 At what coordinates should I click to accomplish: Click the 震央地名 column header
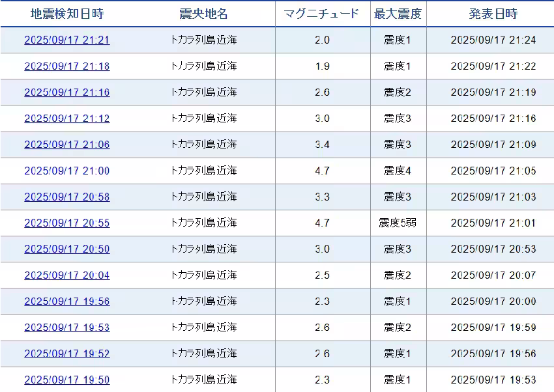(x=203, y=14)
